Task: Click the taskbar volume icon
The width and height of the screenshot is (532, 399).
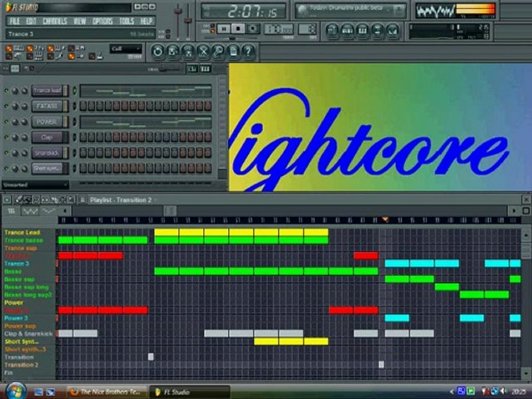Action: click(x=503, y=392)
